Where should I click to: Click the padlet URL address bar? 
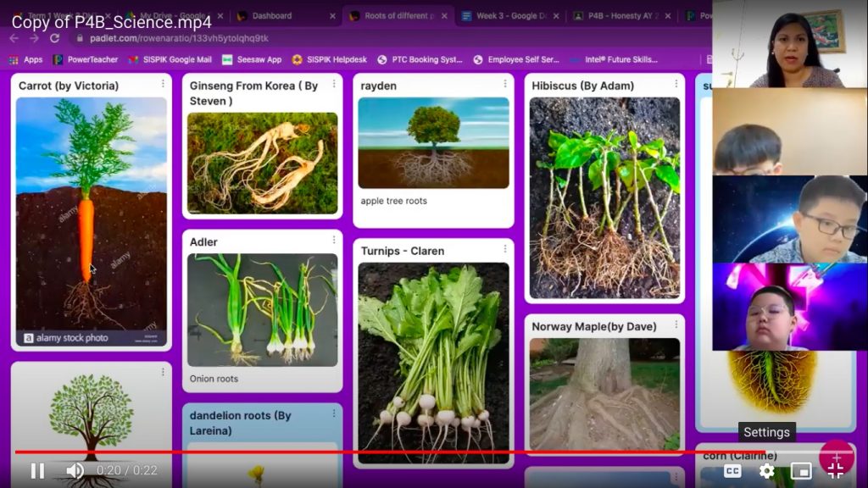coord(339,38)
